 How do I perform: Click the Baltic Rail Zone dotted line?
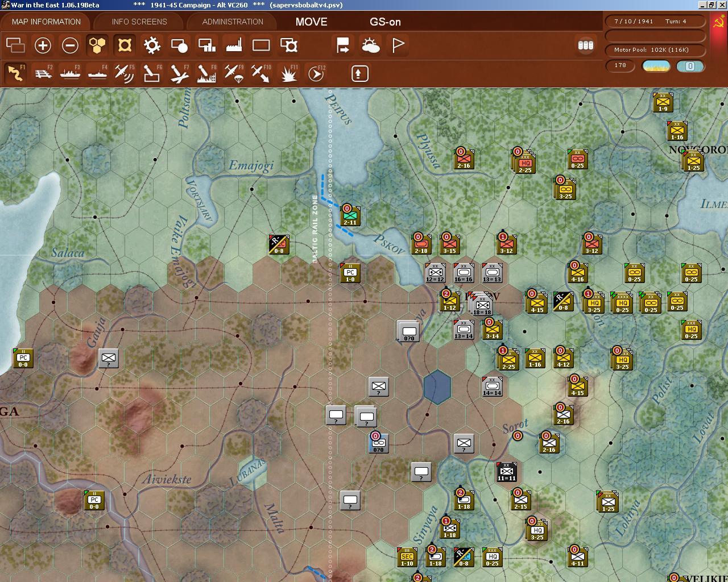330,335
